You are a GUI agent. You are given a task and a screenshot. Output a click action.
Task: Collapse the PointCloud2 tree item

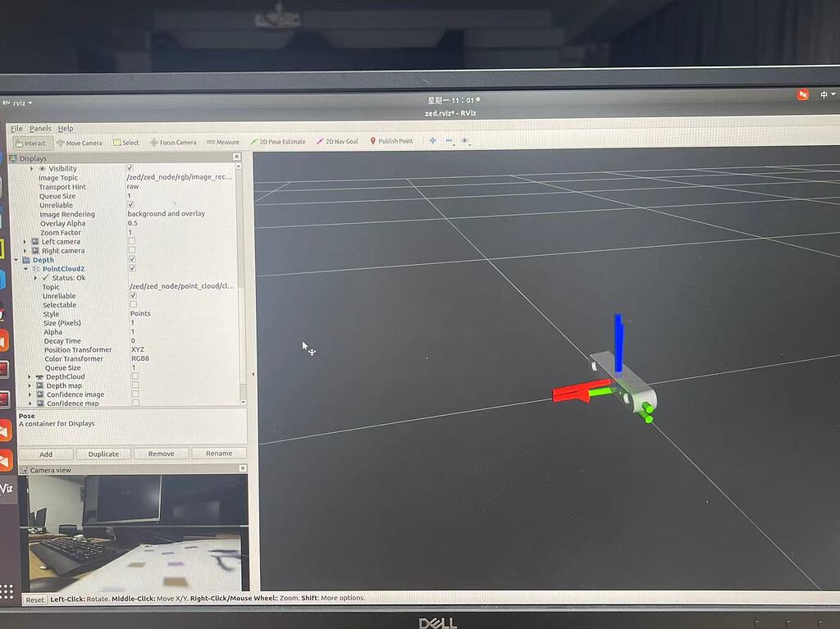point(25,268)
